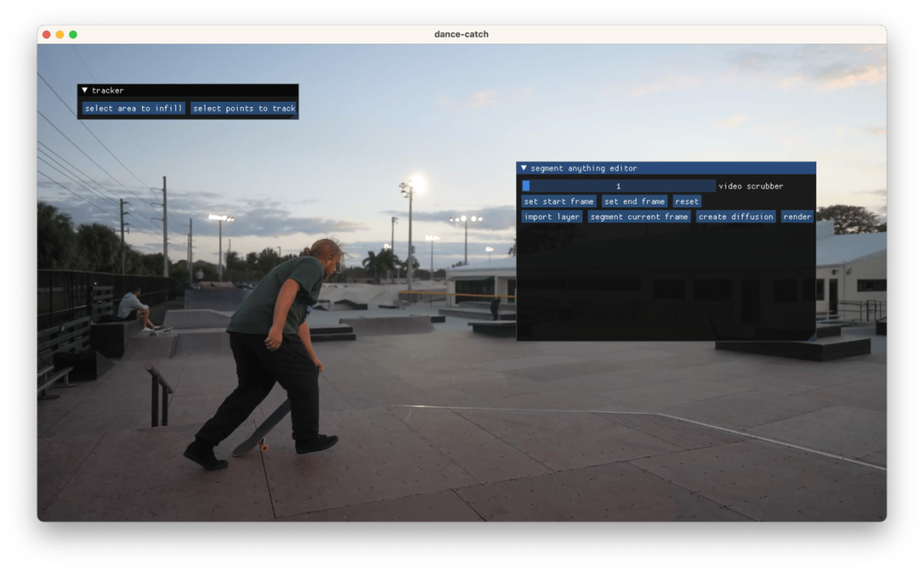The image size is (924, 571).
Task: Click 'set start frame' button
Action: pyautogui.click(x=559, y=201)
